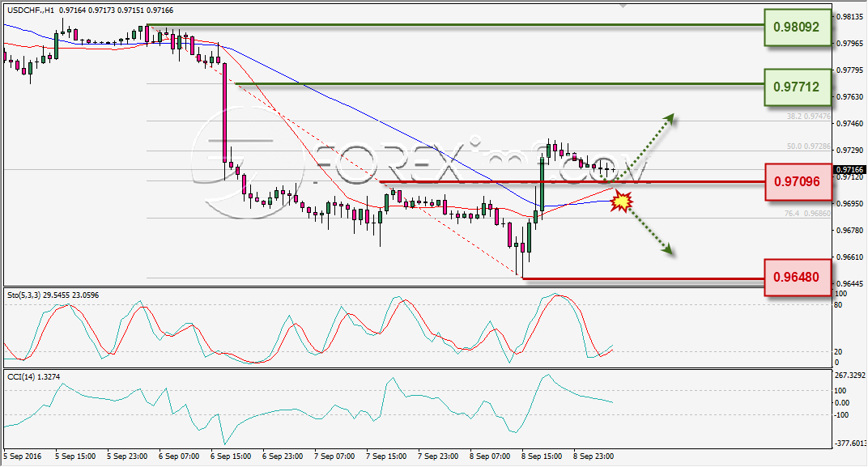
Task: Click the Stochastic scale value 100
Action: click(x=840, y=294)
